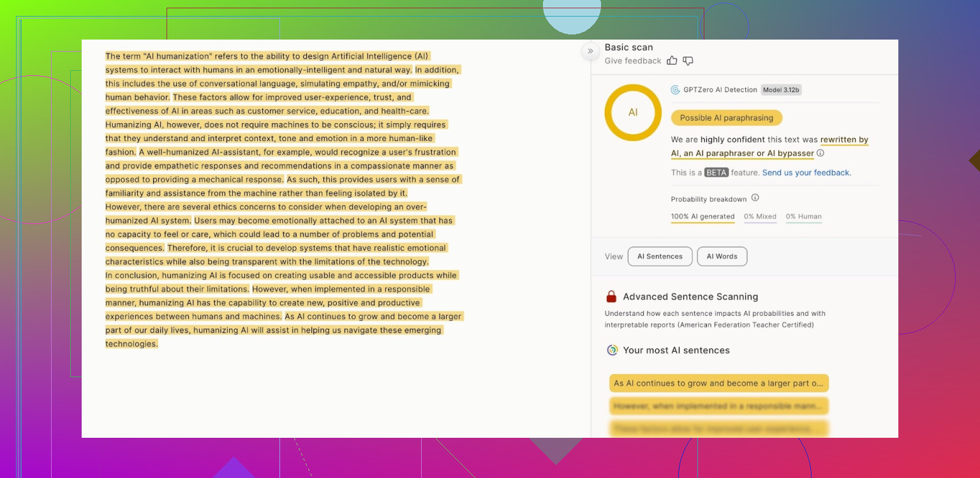Viewport: 980px width, 478px height.
Task: Click the thumbs down feedback icon
Action: tap(688, 61)
